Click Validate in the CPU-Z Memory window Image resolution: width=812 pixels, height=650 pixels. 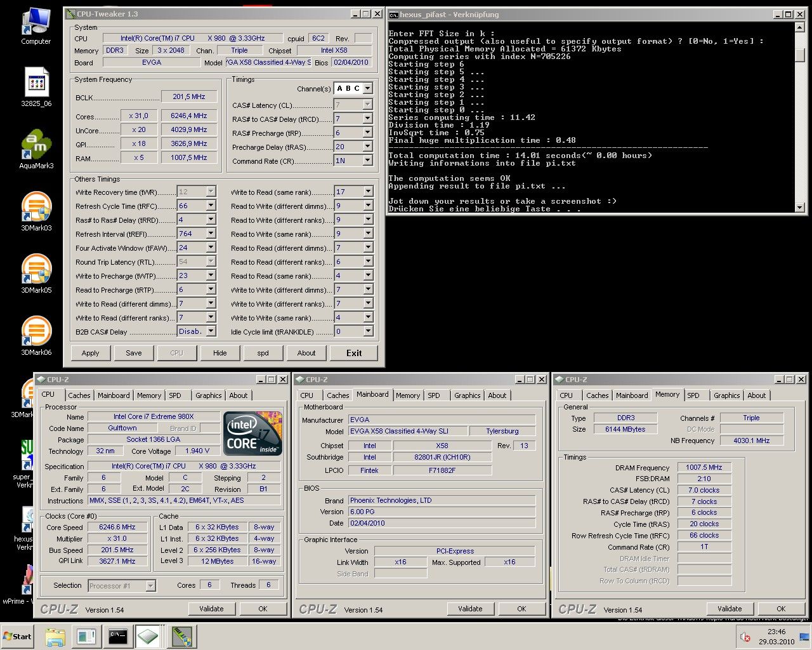pyautogui.click(x=730, y=608)
